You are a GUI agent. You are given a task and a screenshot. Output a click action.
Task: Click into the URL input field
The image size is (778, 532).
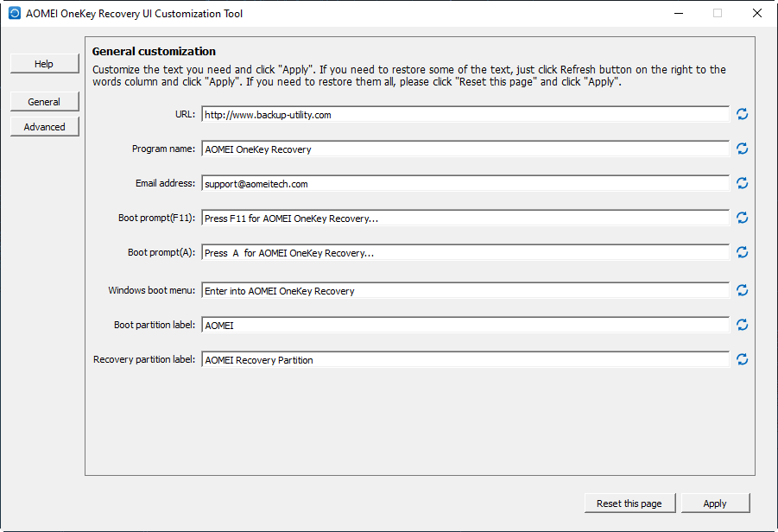465,115
